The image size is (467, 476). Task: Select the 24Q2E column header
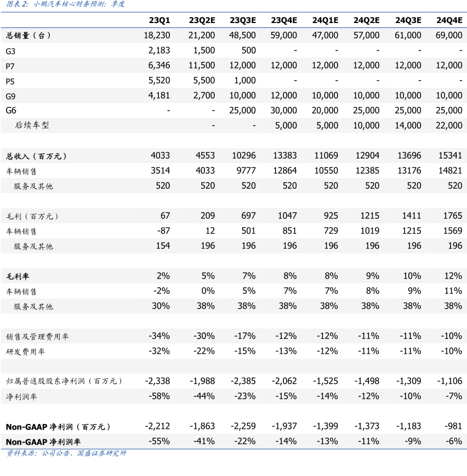coord(366,20)
